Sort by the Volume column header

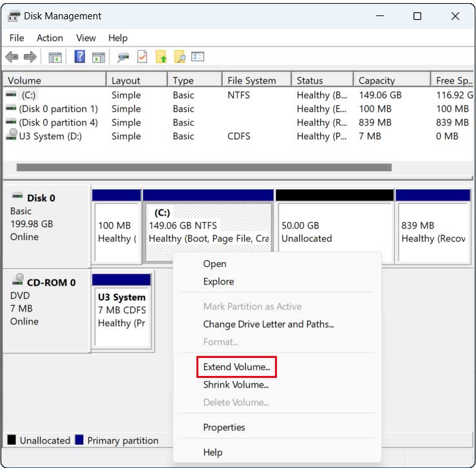coord(55,80)
